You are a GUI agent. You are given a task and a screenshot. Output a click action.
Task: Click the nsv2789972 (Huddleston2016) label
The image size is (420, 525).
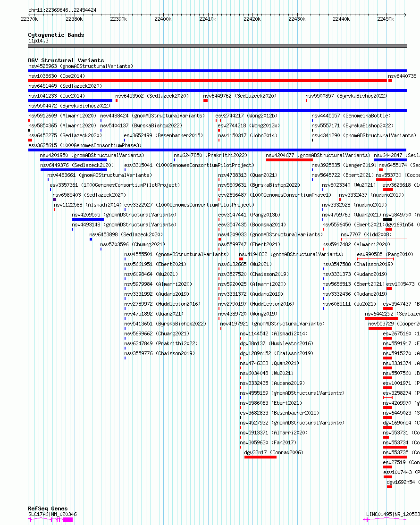162,304
